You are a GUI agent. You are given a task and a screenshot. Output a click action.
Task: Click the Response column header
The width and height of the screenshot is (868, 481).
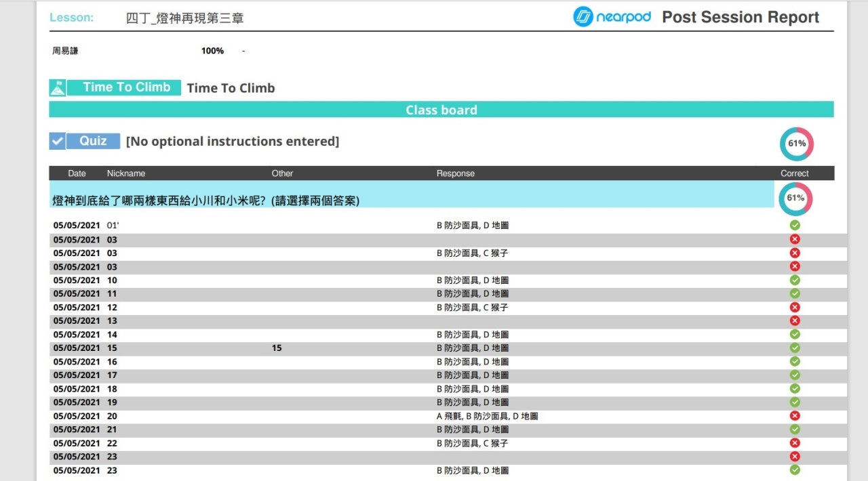tap(455, 173)
